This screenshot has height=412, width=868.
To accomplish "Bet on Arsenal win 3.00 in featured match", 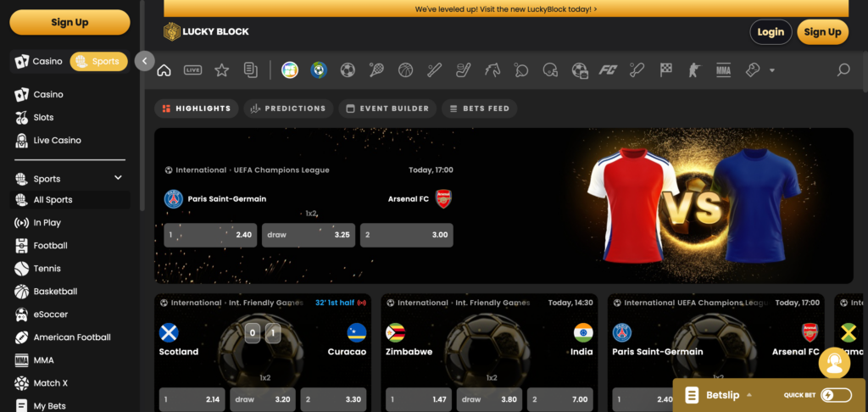I will pyautogui.click(x=407, y=235).
